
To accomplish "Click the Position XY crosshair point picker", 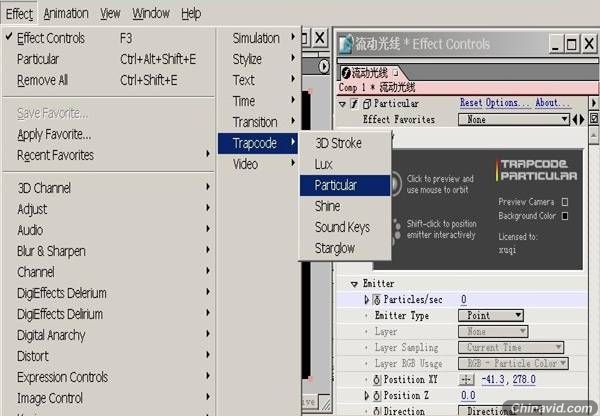I will coord(466,380).
